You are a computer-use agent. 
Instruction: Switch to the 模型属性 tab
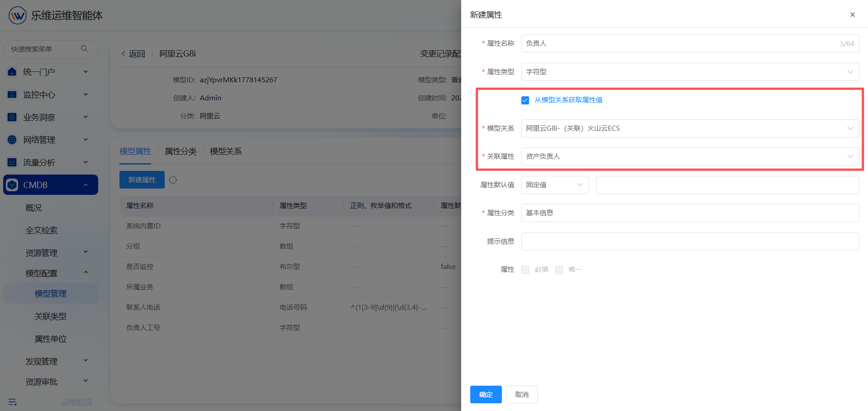tap(135, 151)
